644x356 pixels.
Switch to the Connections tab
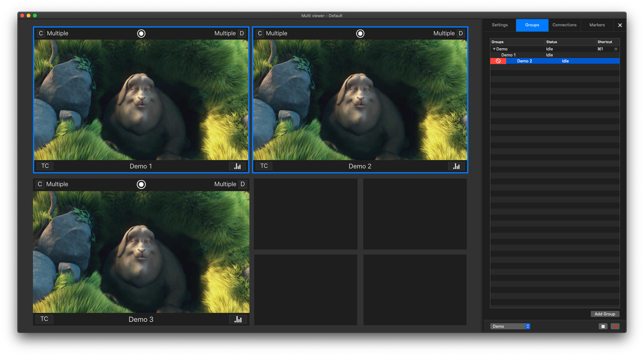coord(564,25)
